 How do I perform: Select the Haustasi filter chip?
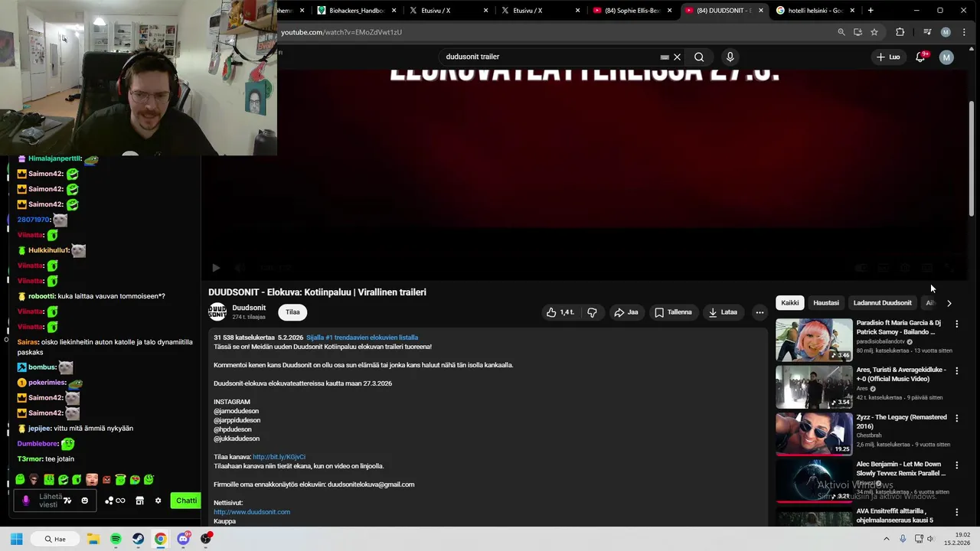point(826,302)
